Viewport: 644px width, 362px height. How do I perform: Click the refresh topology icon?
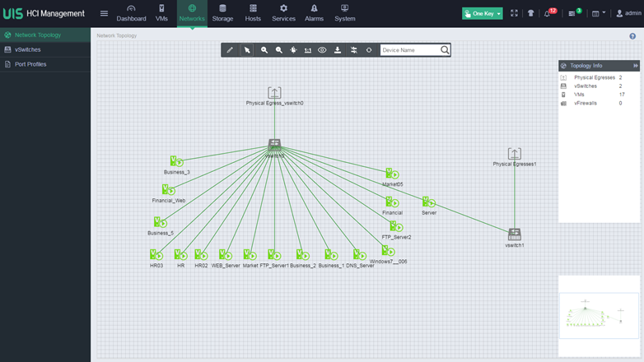click(369, 50)
